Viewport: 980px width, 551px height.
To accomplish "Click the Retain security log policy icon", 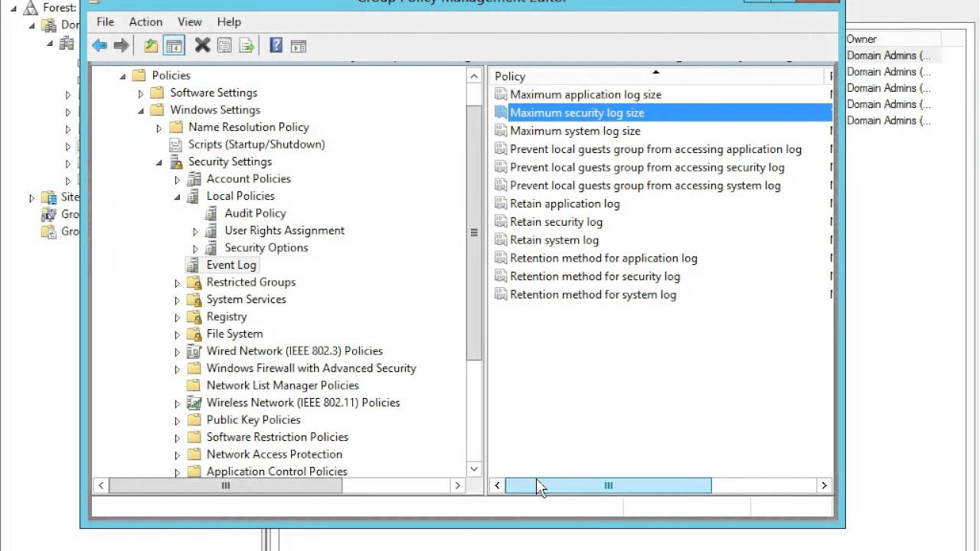I will (x=501, y=222).
